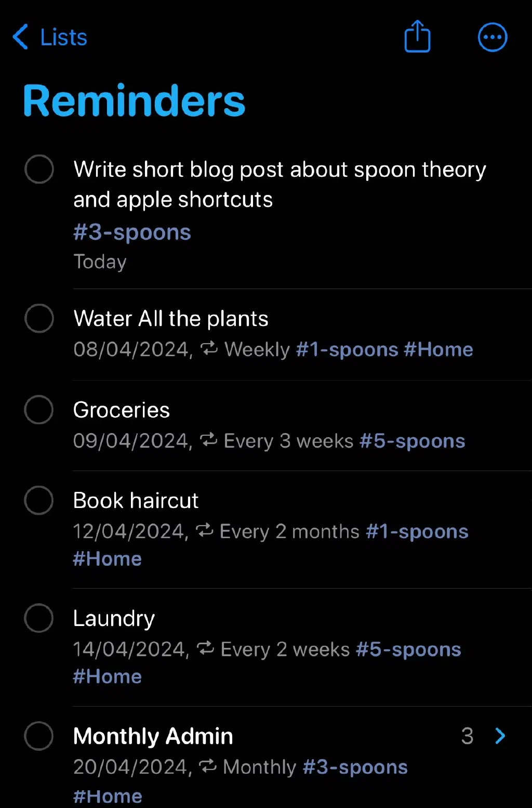Click the repeat icon on Water All the plants

tap(209, 348)
